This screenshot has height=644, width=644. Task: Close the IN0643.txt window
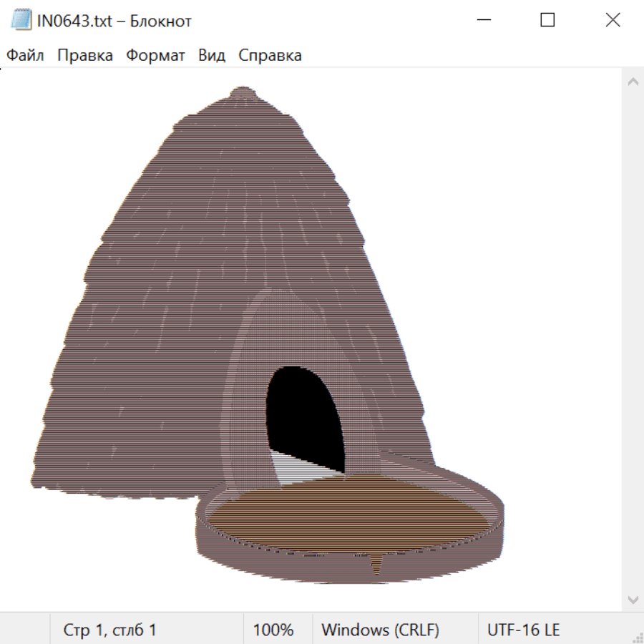point(613,20)
